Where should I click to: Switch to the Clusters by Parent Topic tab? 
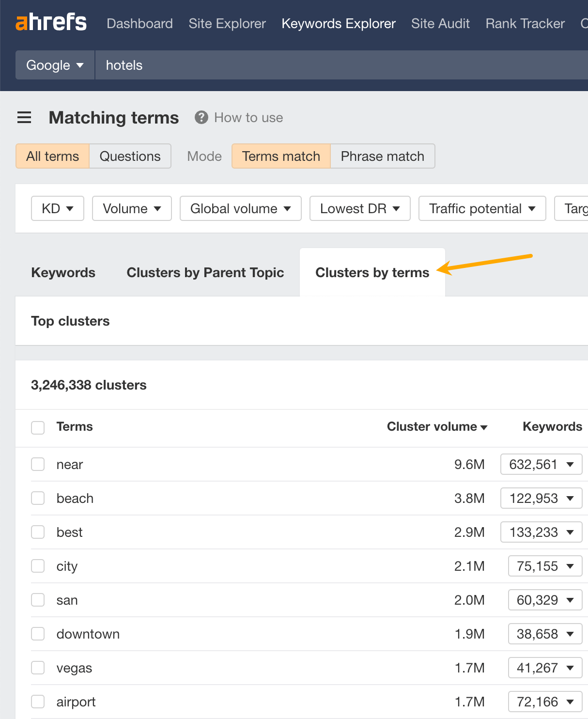pyautogui.click(x=205, y=272)
